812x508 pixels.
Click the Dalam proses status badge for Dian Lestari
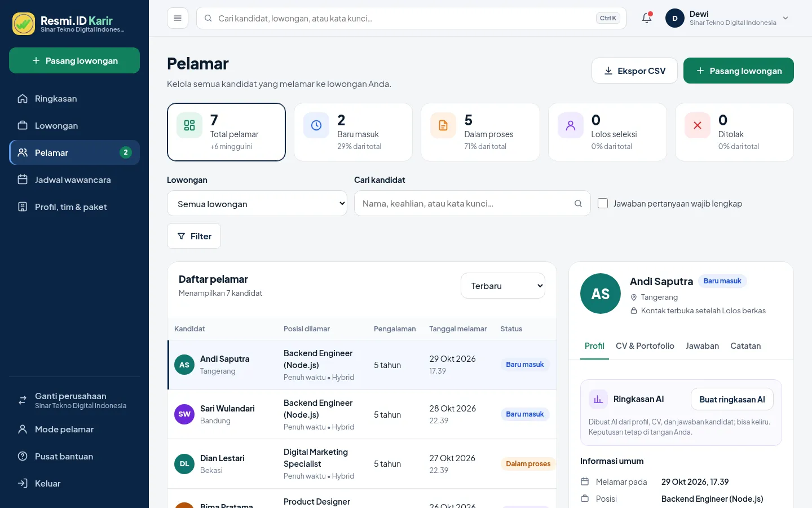[x=528, y=464]
